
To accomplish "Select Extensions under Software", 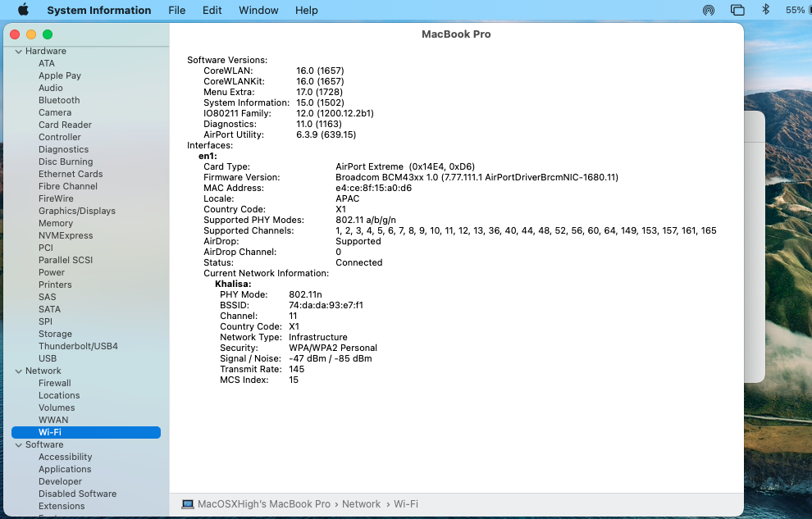I will 62,507.
